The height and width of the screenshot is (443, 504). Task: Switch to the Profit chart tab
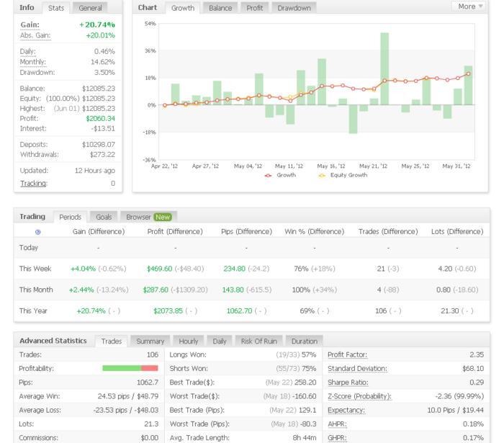(254, 8)
